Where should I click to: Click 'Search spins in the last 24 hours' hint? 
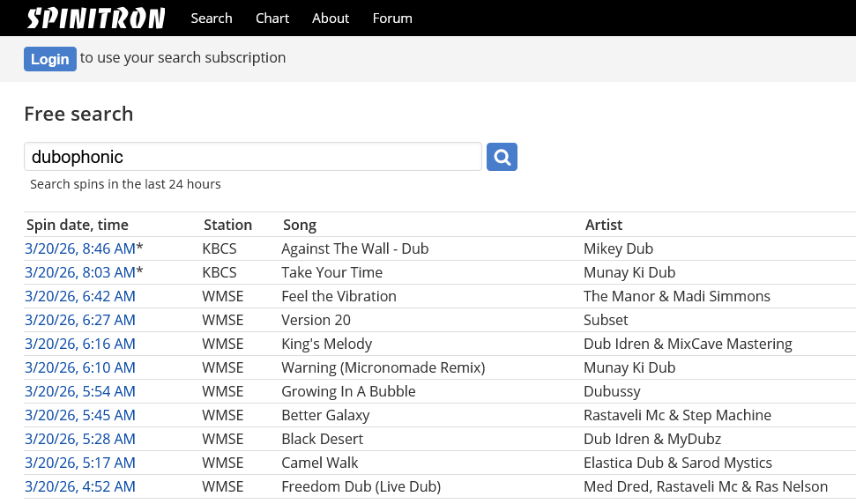125,184
